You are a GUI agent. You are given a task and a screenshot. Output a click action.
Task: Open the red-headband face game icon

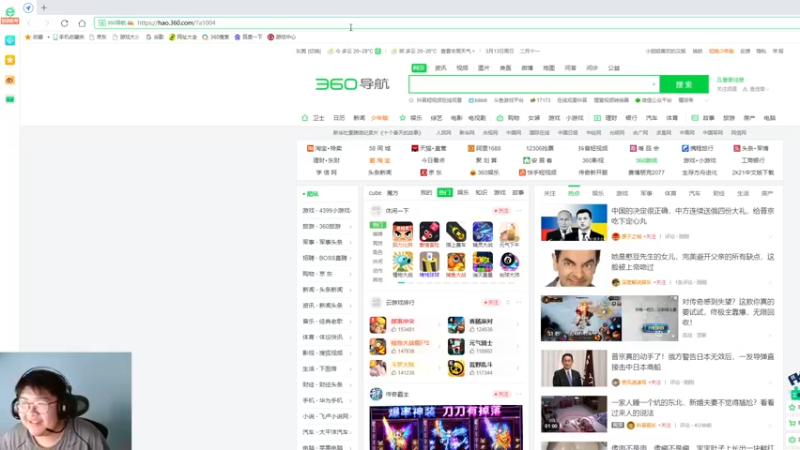(x=403, y=232)
